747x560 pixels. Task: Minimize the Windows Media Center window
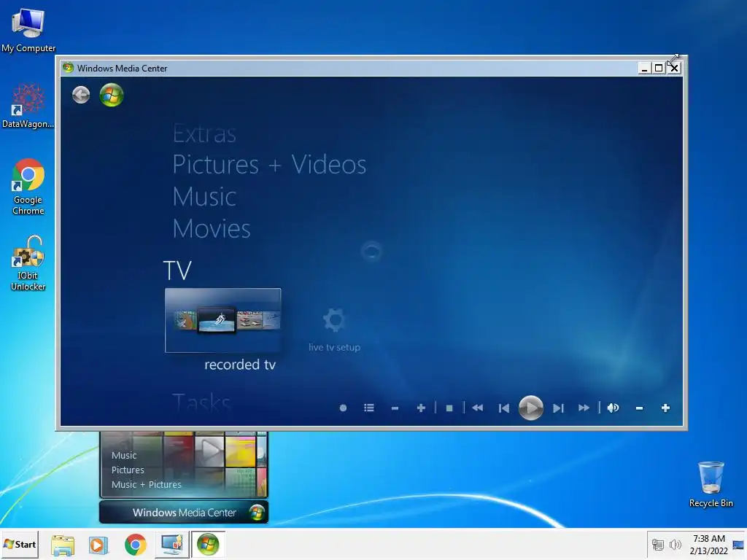[644, 68]
